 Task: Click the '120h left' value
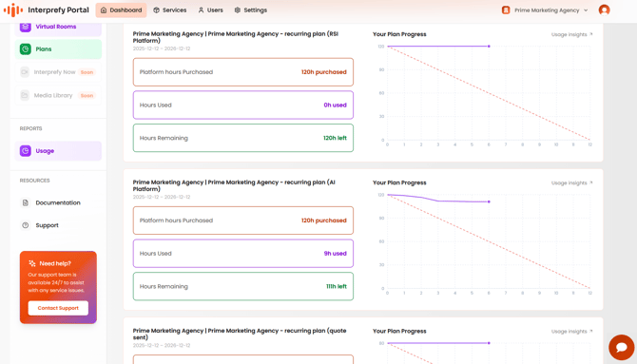pyautogui.click(x=335, y=138)
